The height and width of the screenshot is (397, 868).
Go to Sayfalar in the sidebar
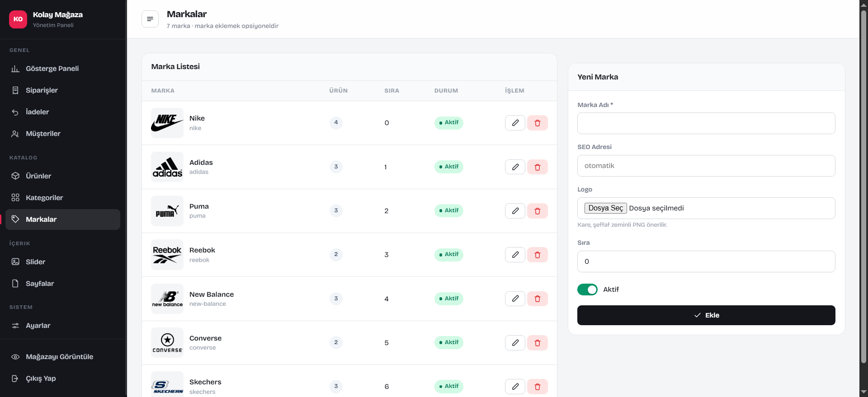point(63,284)
